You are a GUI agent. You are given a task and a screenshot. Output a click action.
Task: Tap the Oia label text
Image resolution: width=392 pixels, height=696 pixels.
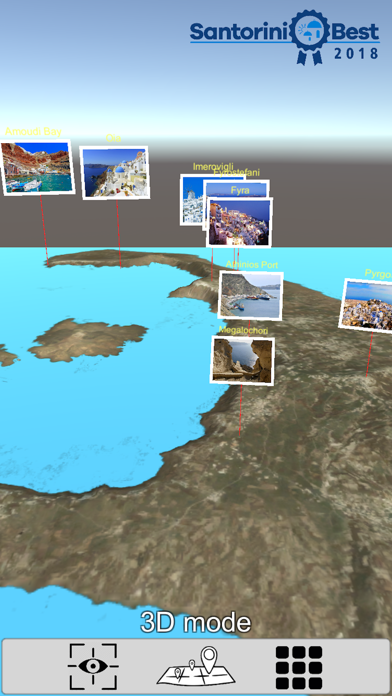(113, 138)
